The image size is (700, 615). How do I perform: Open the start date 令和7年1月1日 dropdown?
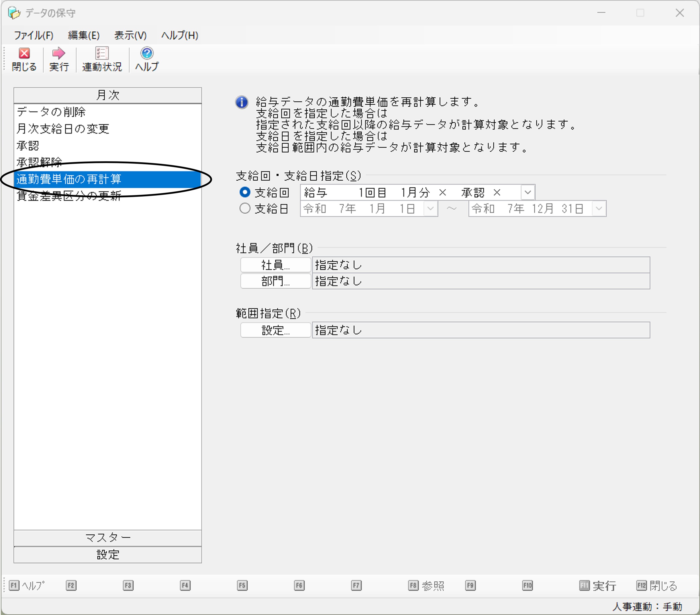431,208
